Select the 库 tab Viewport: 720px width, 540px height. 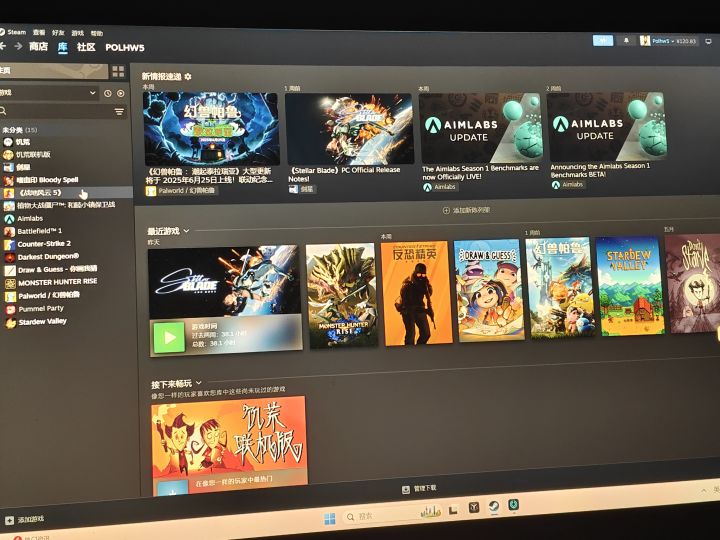[x=62, y=47]
